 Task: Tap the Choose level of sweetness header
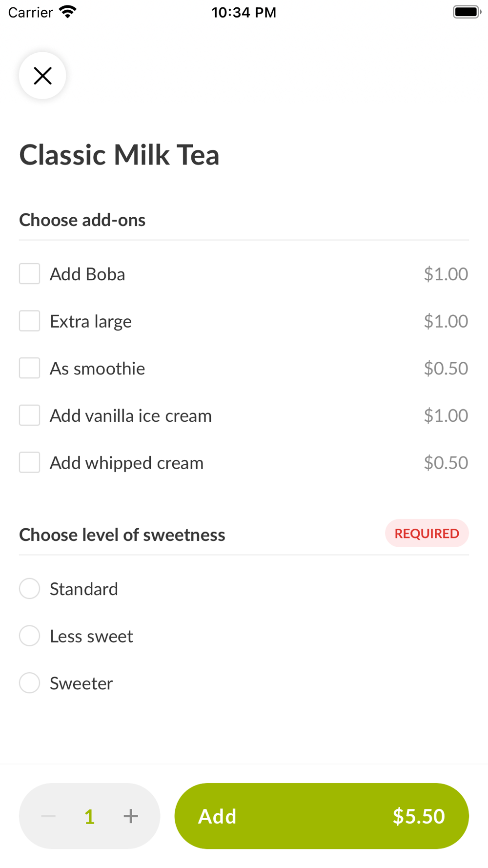click(x=122, y=535)
